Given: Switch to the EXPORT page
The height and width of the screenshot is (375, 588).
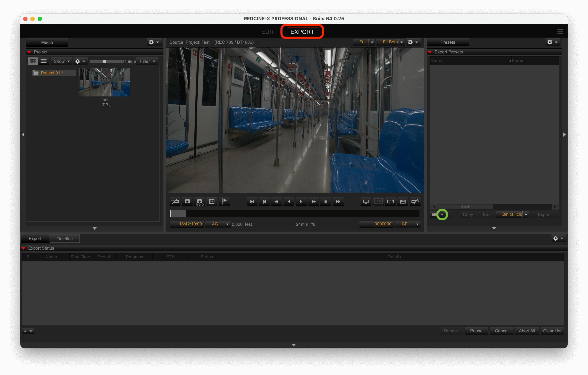Looking at the screenshot, I should pyautogui.click(x=302, y=32).
